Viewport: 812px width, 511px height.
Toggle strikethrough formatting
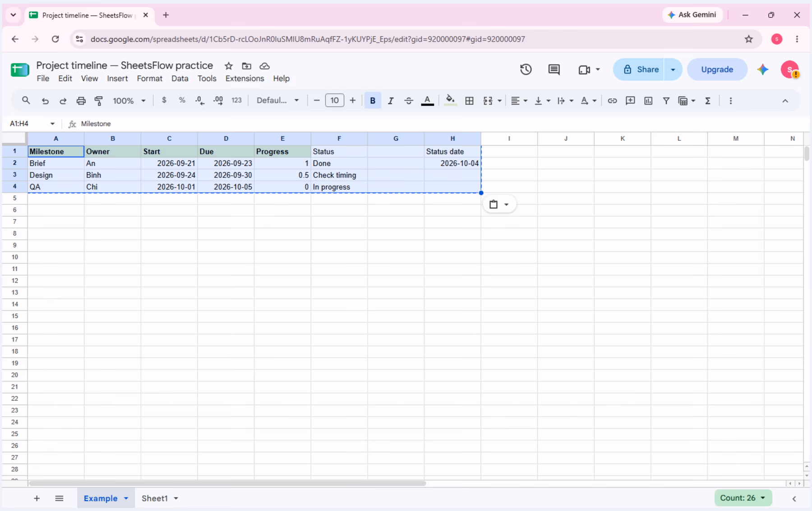click(x=409, y=101)
